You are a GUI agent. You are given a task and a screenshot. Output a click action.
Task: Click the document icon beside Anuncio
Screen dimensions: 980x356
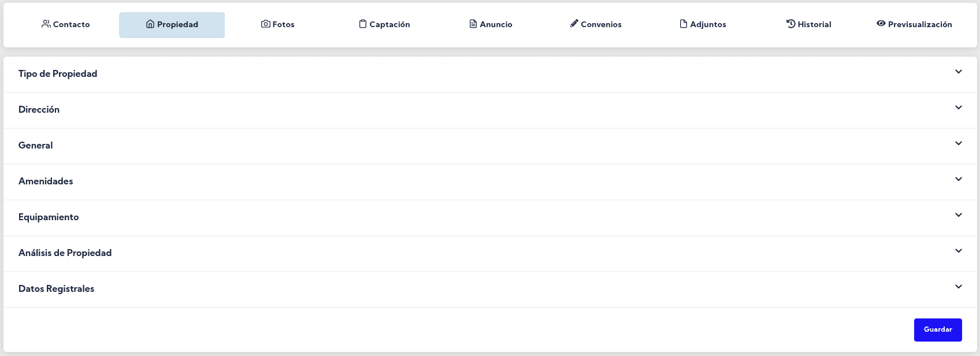coord(473,24)
